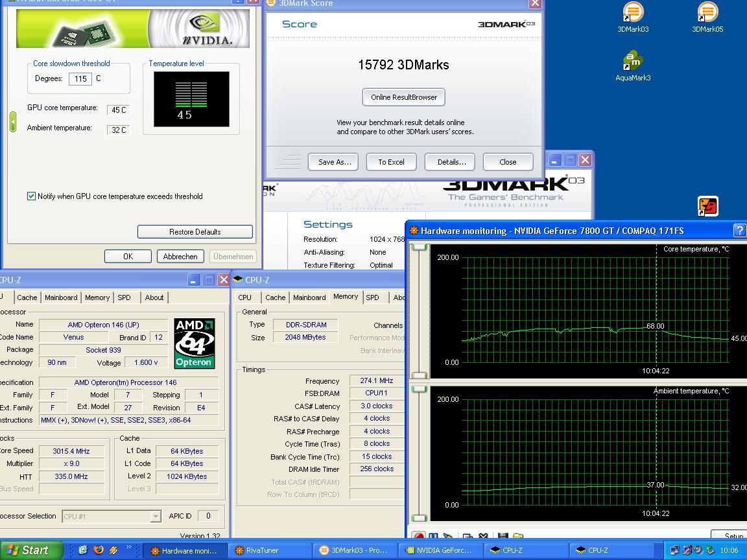747x560 pixels.
Task: Click the GPU temperature level gauge
Action: [x=191, y=99]
